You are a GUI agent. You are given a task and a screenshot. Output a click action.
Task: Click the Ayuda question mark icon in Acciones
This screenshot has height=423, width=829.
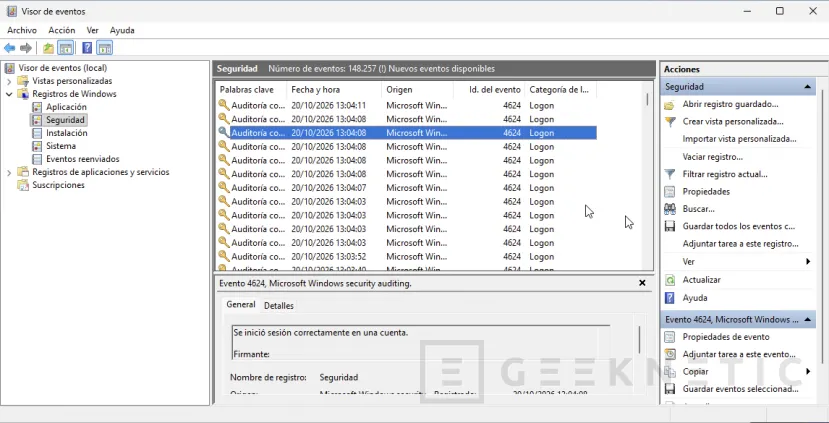(669, 298)
